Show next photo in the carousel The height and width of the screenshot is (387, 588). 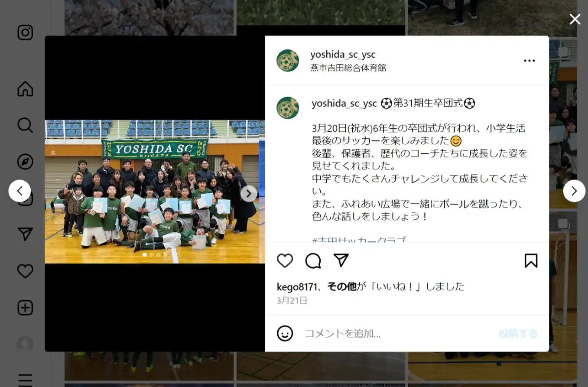pos(249,193)
